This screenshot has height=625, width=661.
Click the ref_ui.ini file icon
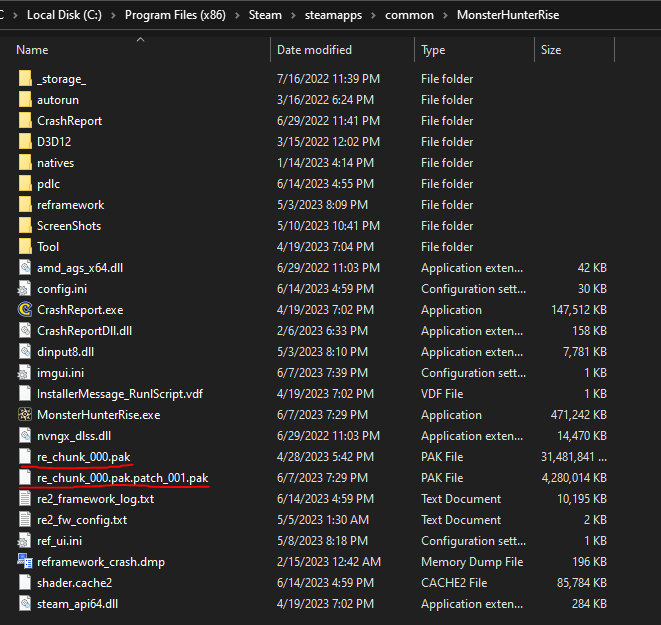pos(24,541)
